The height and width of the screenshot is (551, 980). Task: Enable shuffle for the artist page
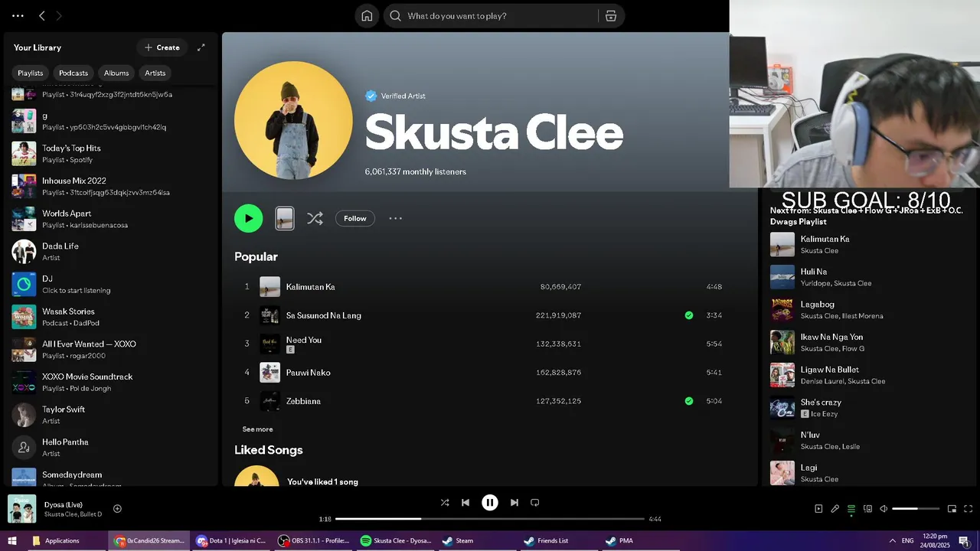point(315,218)
